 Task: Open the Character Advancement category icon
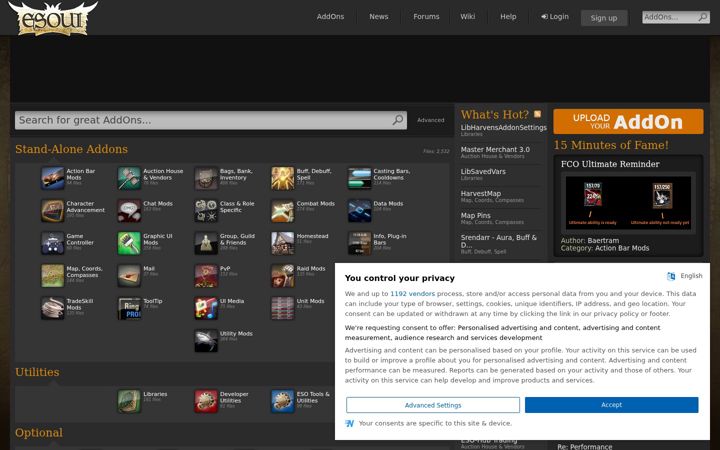[x=52, y=211]
